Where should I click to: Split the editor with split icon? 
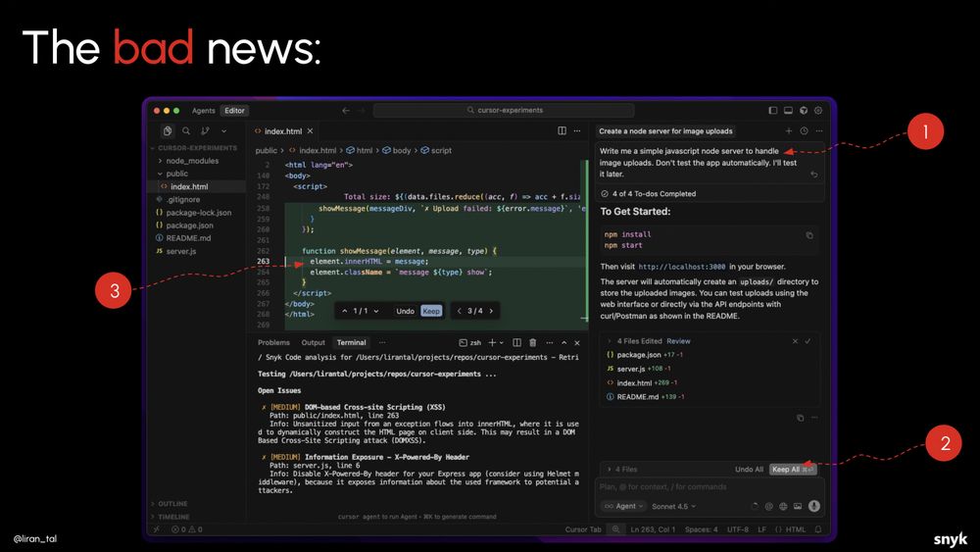pos(562,130)
